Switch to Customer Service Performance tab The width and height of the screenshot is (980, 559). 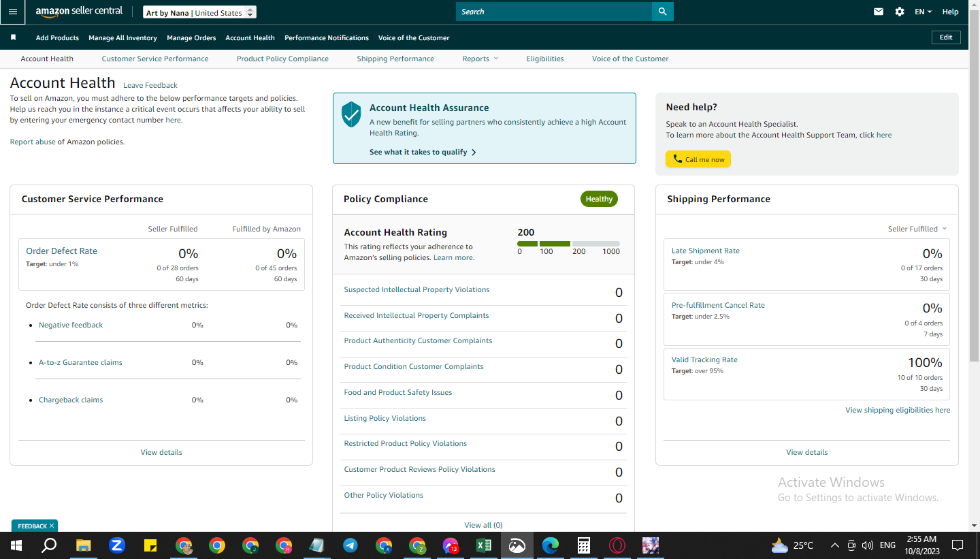[155, 59]
